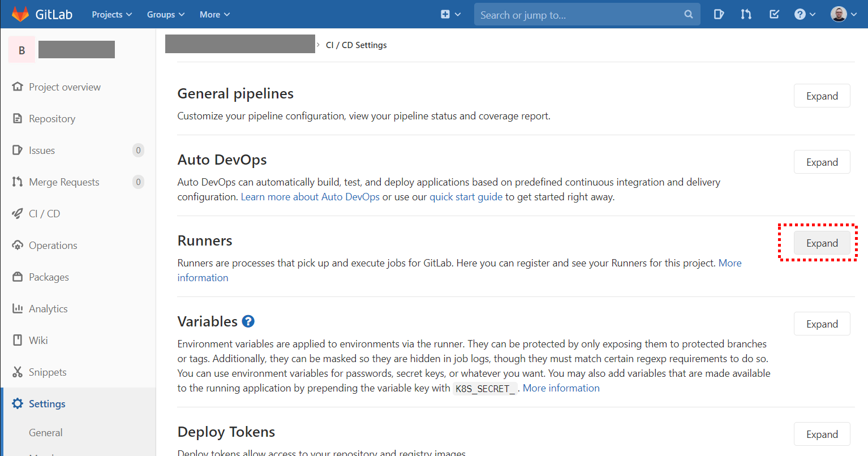Screen dimensions: 868x456
Task: Click CI / CD Settings breadcrumb
Action: [x=356, y=45]
